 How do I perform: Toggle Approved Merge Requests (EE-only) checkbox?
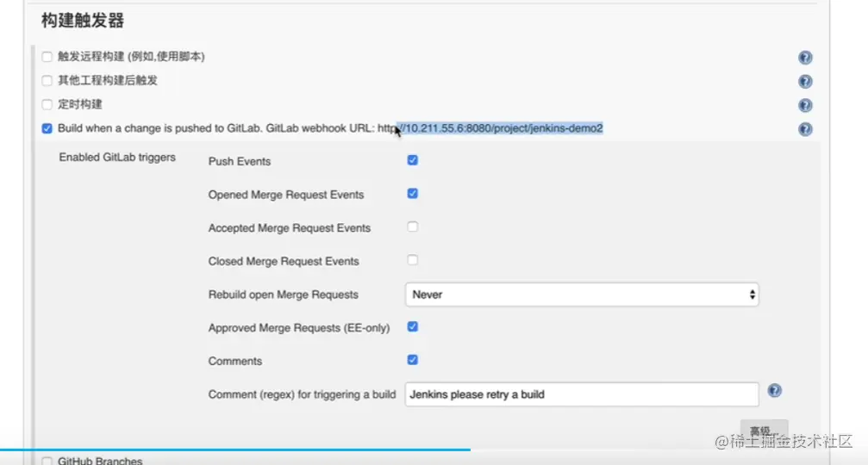coord(412,326)
